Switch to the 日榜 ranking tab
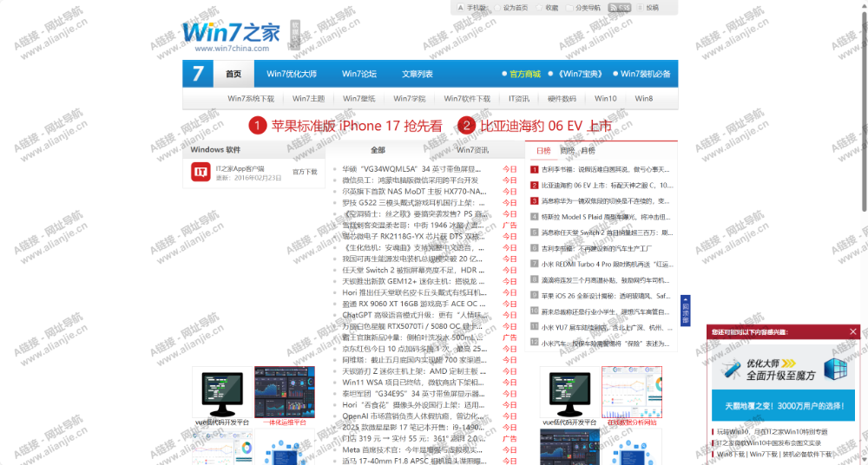The width and height of the screenshot is (868, 465). pos(543,151)
